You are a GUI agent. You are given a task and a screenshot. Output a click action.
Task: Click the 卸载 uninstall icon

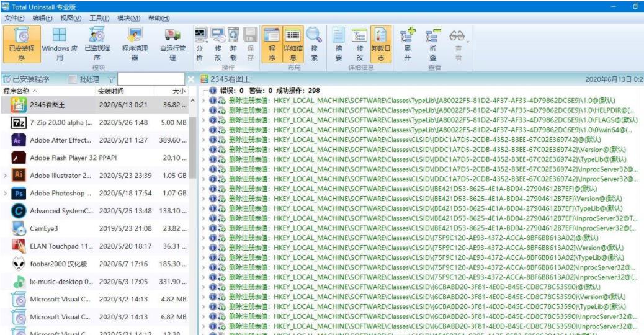[x=233, y=44]
